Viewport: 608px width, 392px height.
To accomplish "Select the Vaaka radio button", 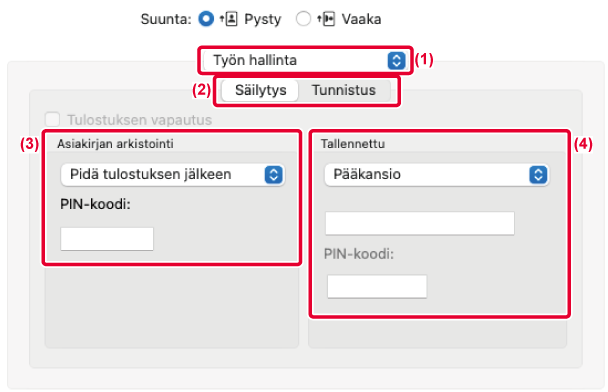I will [303, 19].
